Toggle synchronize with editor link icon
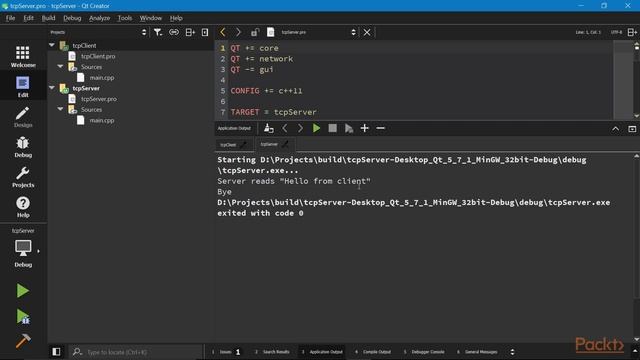Screen dimensions: 640x360 click(174, 32)
